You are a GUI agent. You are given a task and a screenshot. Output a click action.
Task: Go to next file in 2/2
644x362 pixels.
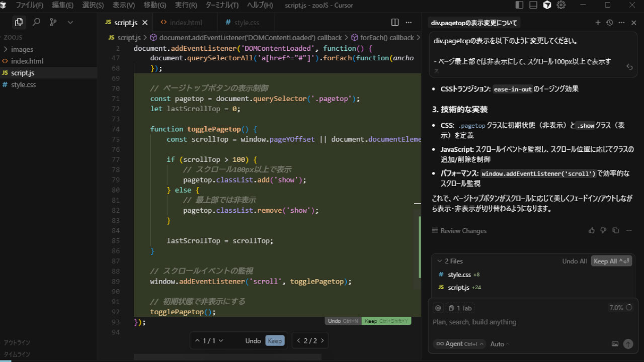323,340
